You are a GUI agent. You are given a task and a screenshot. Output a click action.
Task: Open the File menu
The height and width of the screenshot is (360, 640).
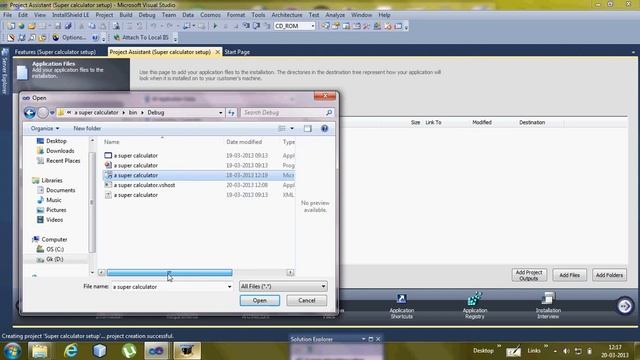point(7,15)
